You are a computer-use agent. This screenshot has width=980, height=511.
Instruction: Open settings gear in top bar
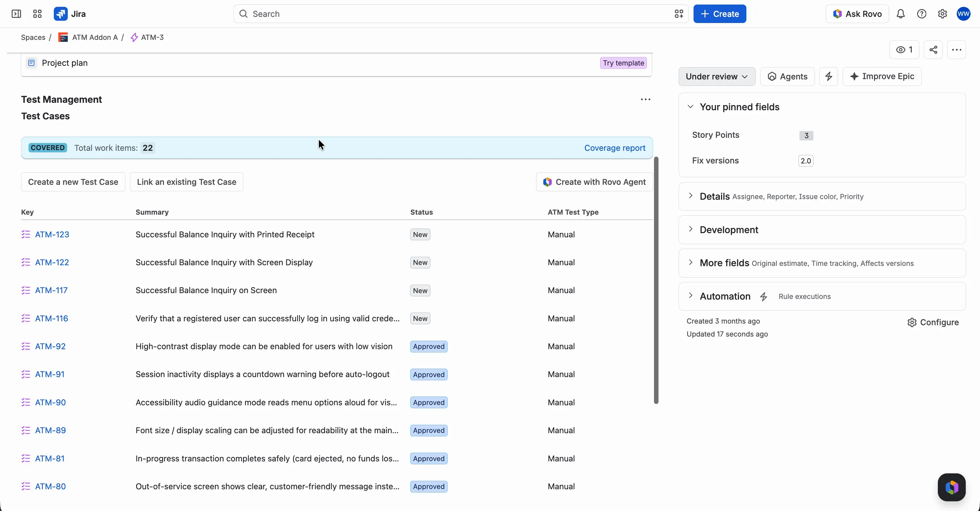(942, 14)
